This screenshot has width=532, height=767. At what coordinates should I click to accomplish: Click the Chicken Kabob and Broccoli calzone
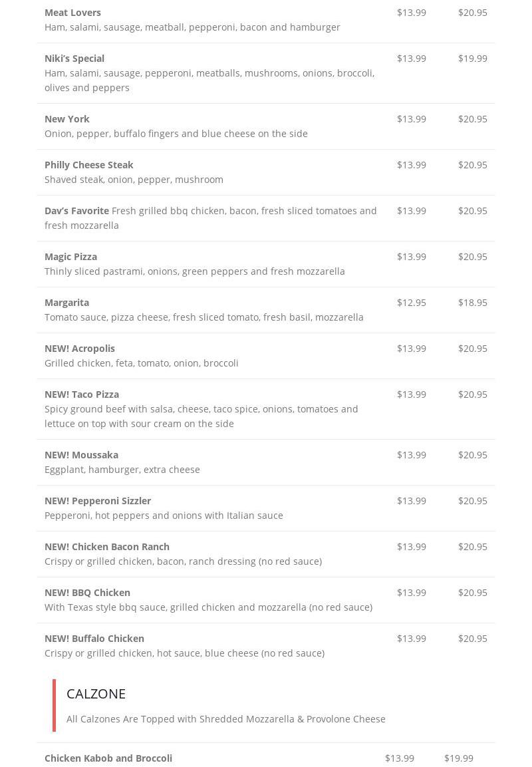click(x=108, y=758)
